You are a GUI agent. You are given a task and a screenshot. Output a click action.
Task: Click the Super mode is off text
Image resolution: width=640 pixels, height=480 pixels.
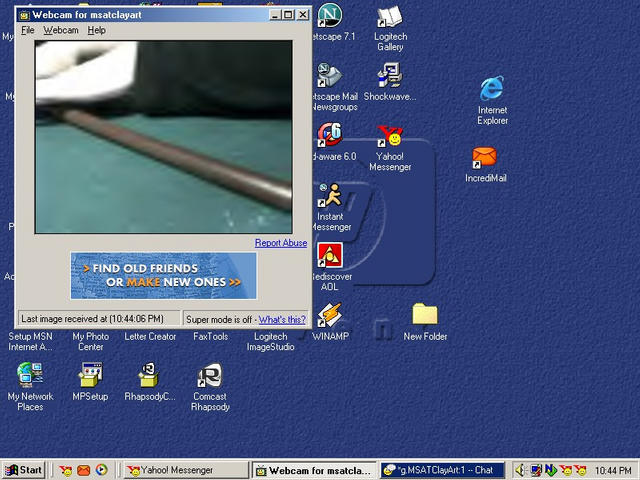click(x=219, y=320)
